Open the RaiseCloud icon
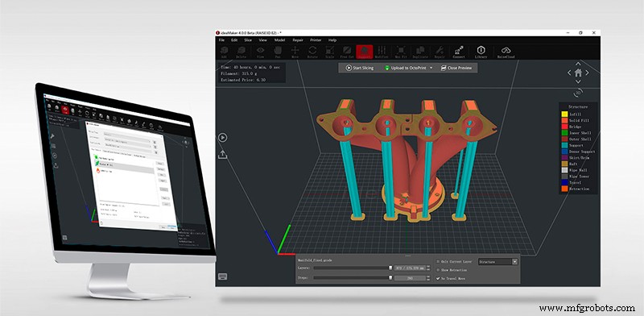644x316 pixels. pyautogui.click(x=506, y=52)
